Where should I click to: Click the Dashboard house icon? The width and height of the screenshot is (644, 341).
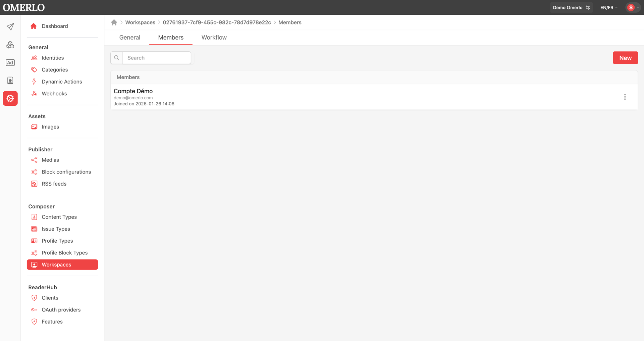pyautogui.click(x=34, y=26)
